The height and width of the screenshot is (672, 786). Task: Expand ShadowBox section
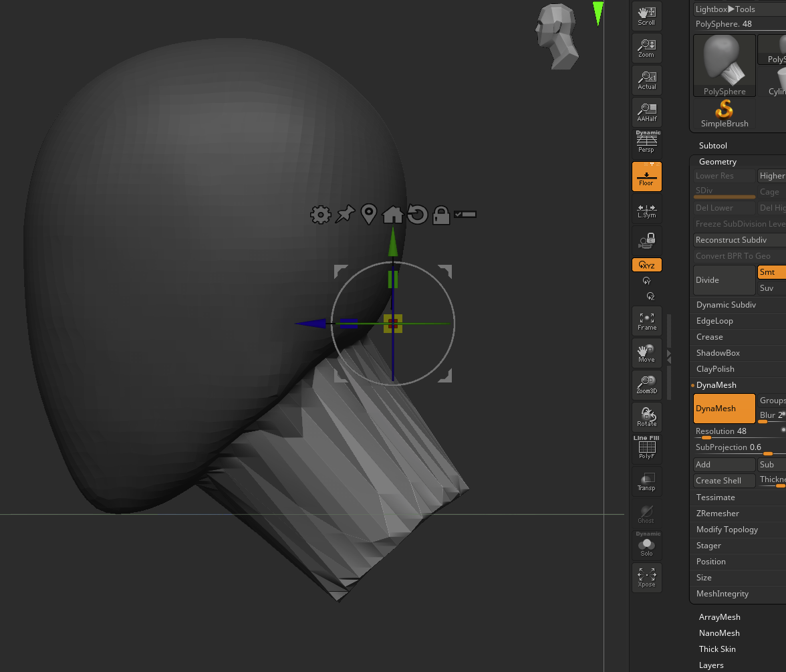tap(718, 353)
